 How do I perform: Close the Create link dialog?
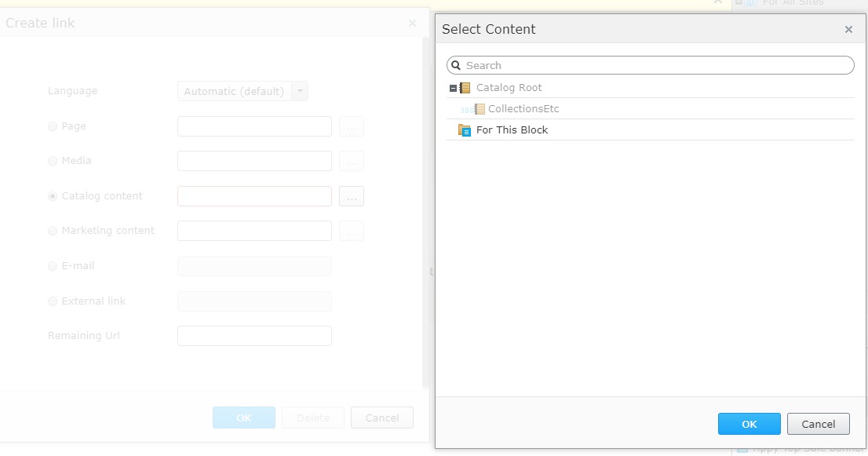click(x=412, y=24)
